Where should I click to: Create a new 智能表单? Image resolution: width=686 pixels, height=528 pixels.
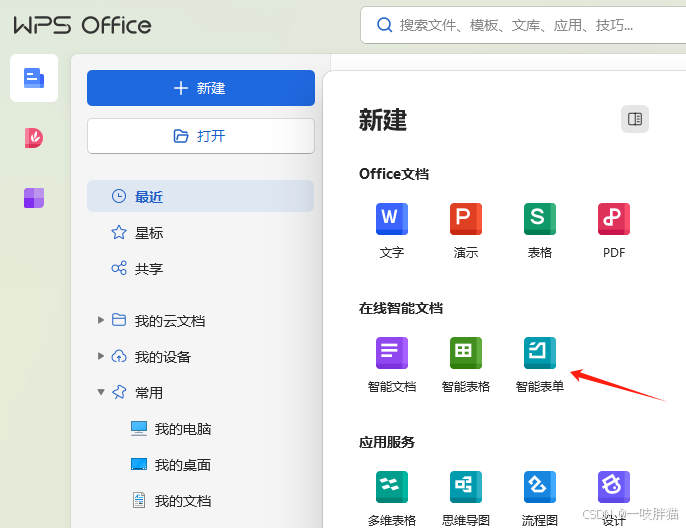click(x=540, y=365)
